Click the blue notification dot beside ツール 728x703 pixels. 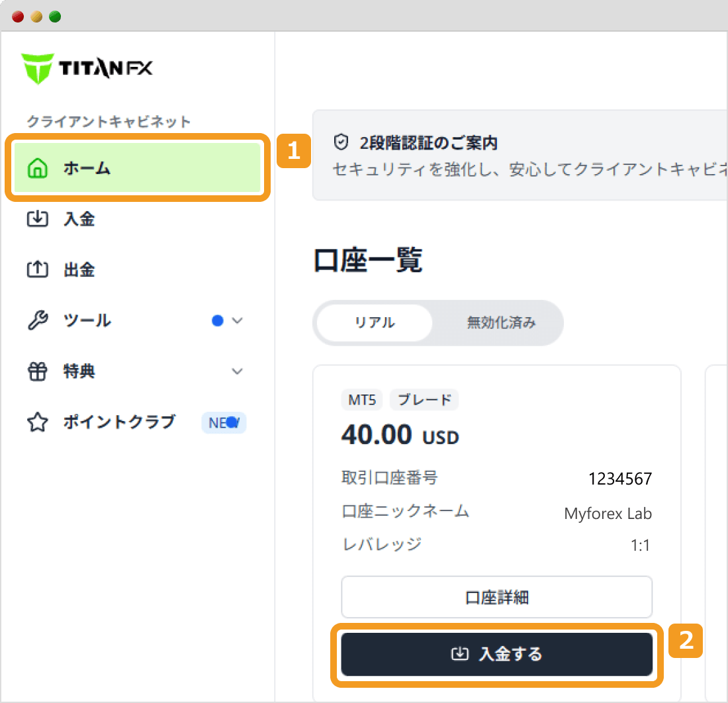(x=218, y=320)
